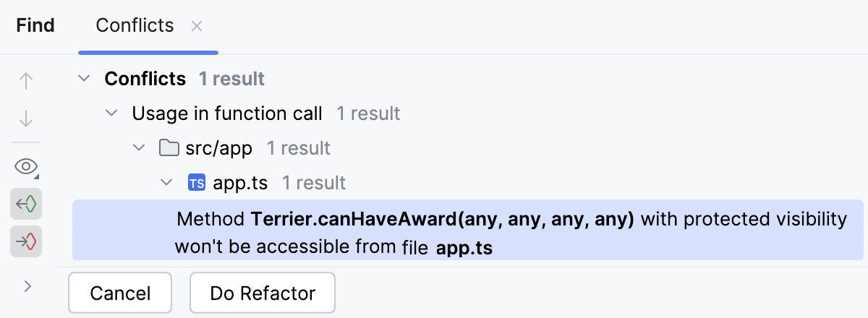
Task: Expand the hidden toolbar chevron at bottom
Action: [27, 286]
